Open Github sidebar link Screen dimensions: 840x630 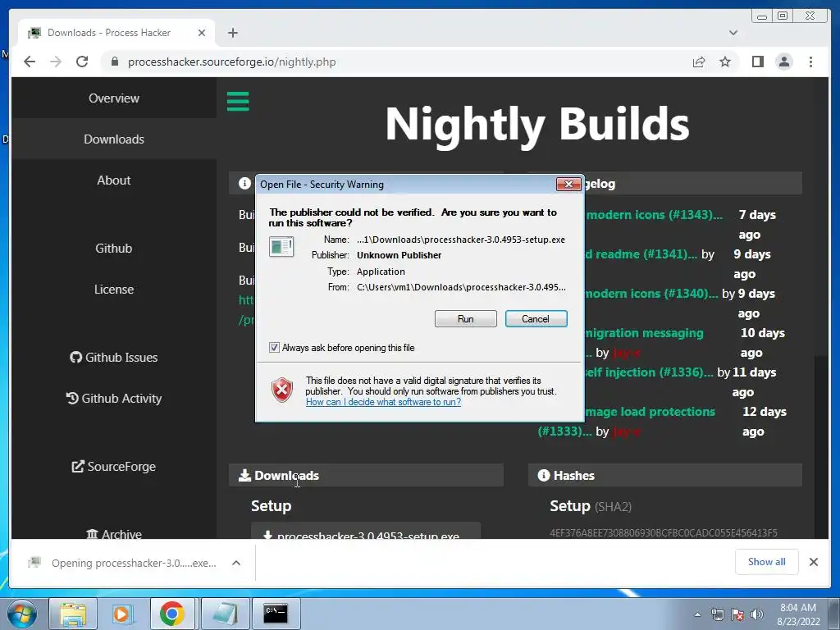[x=113, y=248]
